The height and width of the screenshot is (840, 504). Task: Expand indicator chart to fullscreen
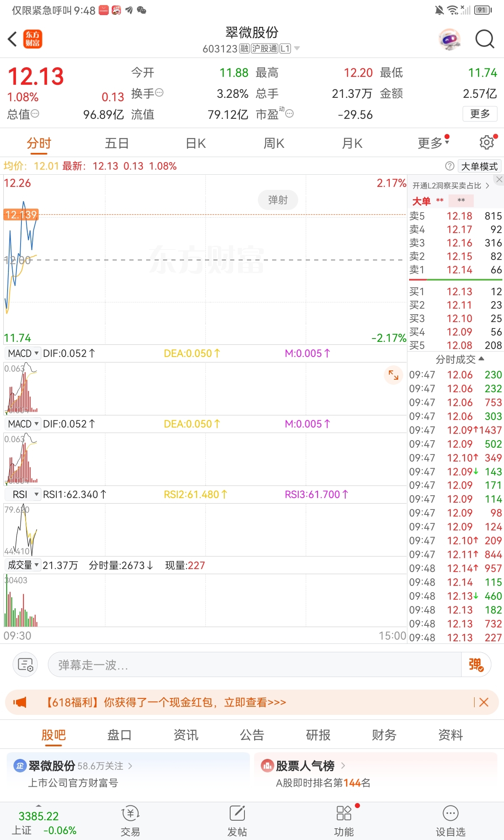coord(393,375)
